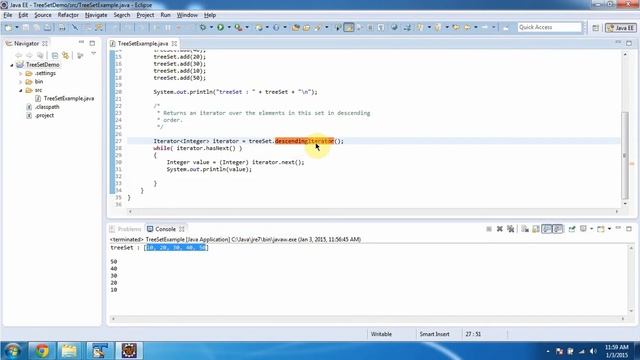The height and width of the screenshot is (360, 640).
Task: Toggle Mark Occurrences in the toolbar
Action: (x=349, y=27)
